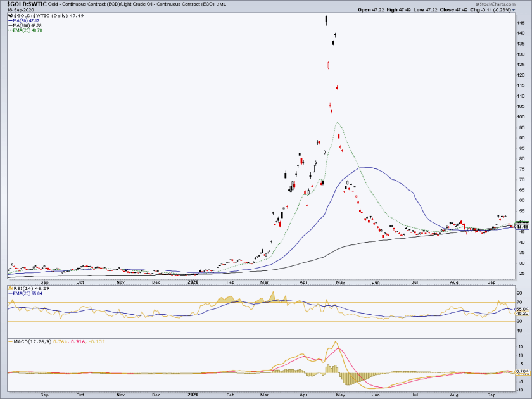Click the 2020 year label under the main chart
Screen dimensions: 532x399
[x=193, y=282]
